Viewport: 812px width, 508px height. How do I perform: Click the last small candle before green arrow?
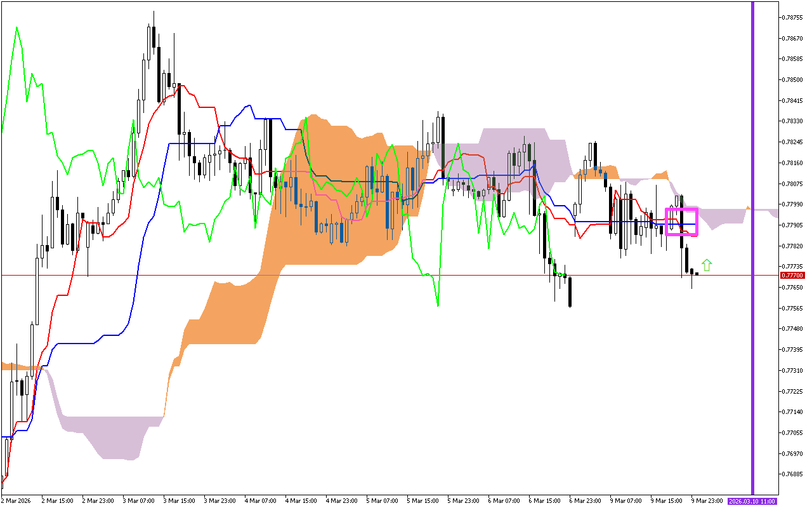[697, 274]
